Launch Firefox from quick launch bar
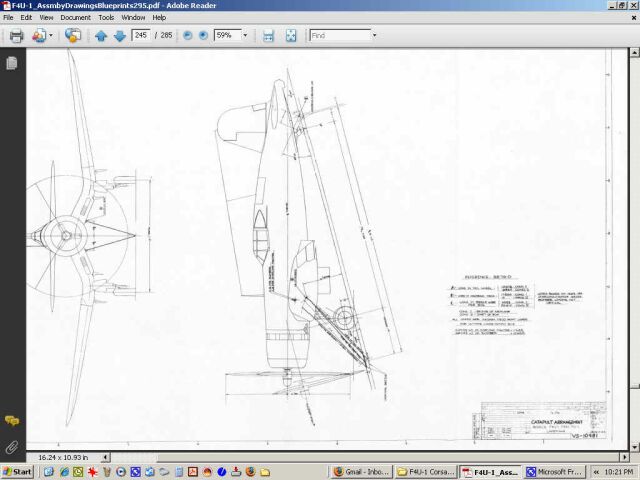640x480 pixels. 251,472
